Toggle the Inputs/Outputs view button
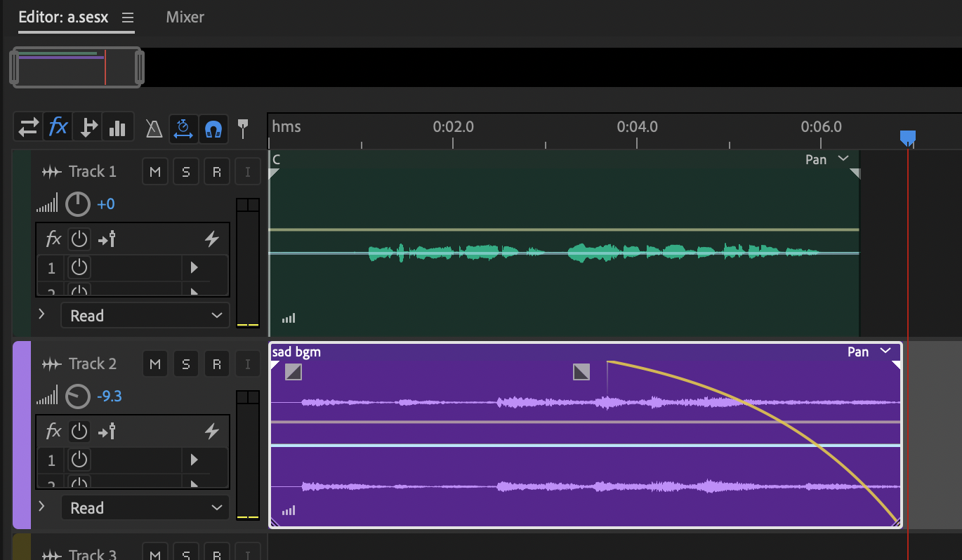The width and height of the screenshot is (962, 560). (28, 128)
